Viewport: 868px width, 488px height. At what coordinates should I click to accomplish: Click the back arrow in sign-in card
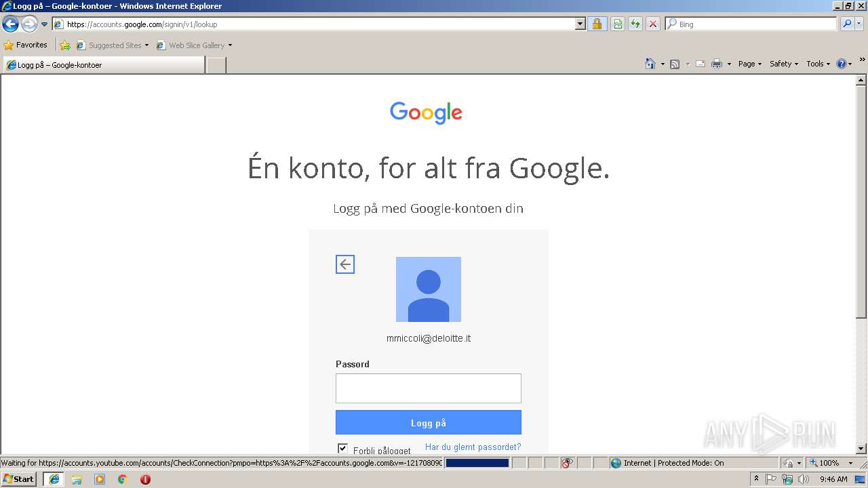tap(345, 264)
